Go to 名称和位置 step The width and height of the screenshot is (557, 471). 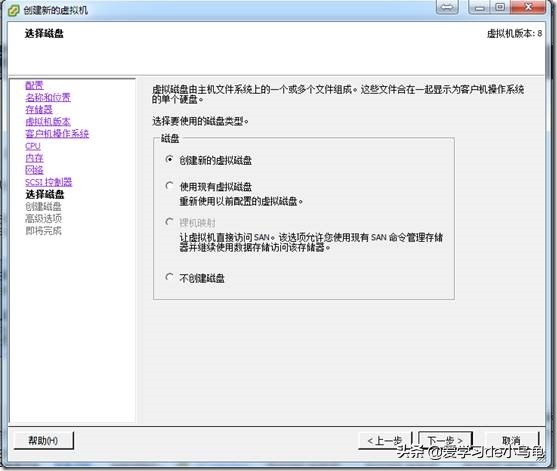tap(48, 97)
